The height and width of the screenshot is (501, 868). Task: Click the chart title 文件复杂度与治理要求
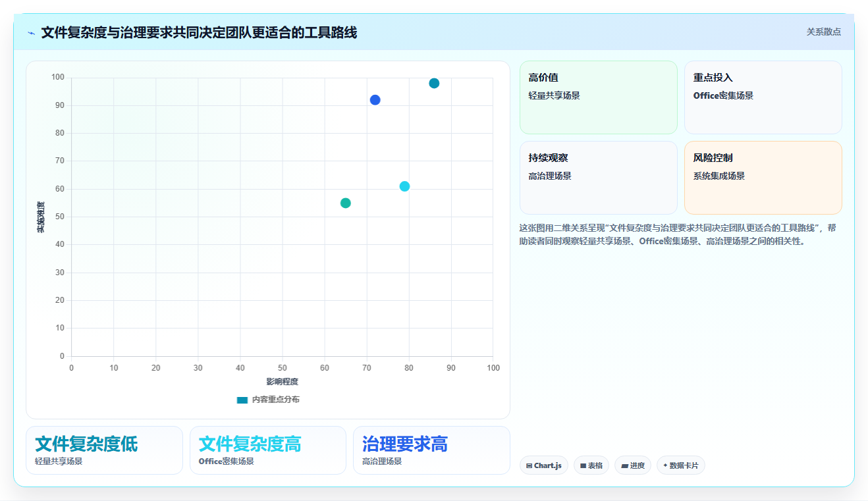pyautogui.click(x=199, y=32)
